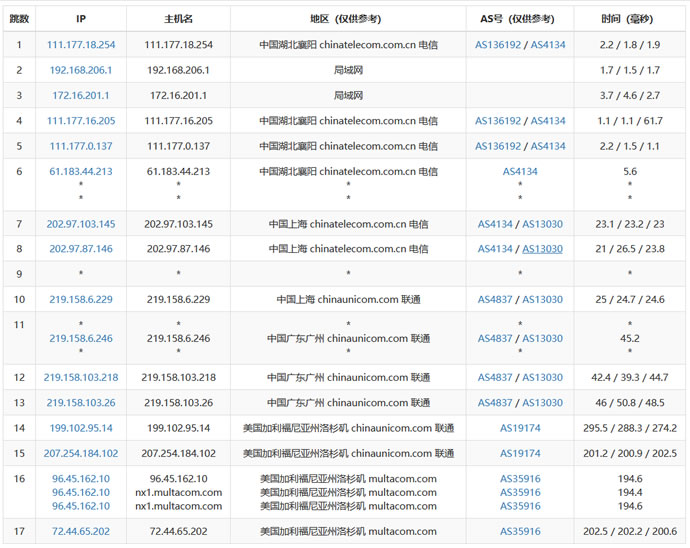Select the hostname text 207.254.184.102
This screenshot has width=690, height=548.
pos(178,453)
